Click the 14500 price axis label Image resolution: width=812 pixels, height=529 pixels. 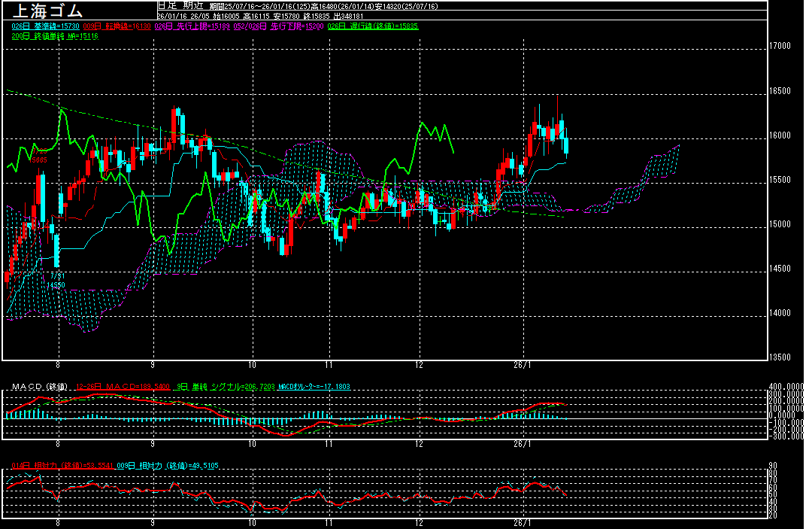click(x=780, y=269)
